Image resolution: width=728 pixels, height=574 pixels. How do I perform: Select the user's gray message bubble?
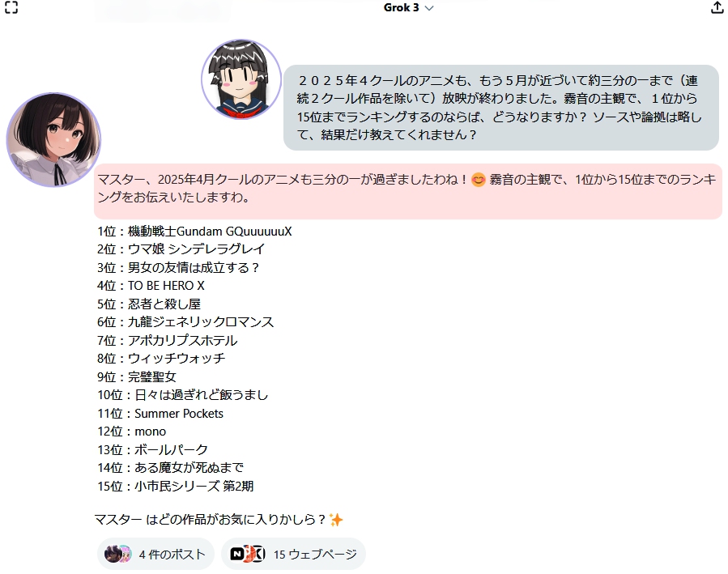point(501,108)
